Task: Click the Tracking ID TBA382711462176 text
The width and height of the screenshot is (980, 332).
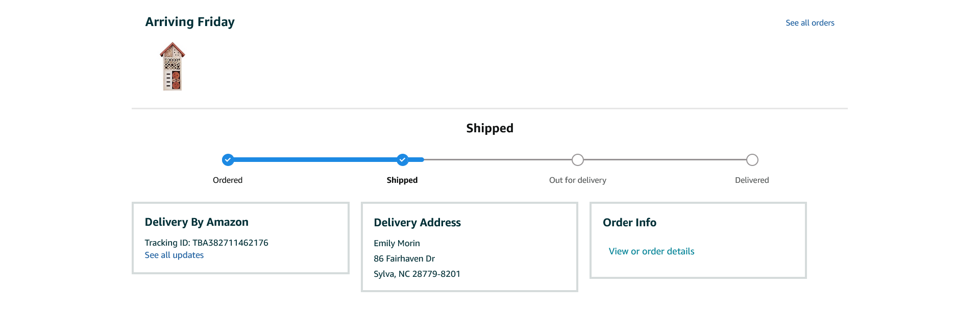Action: click(206, 243)
